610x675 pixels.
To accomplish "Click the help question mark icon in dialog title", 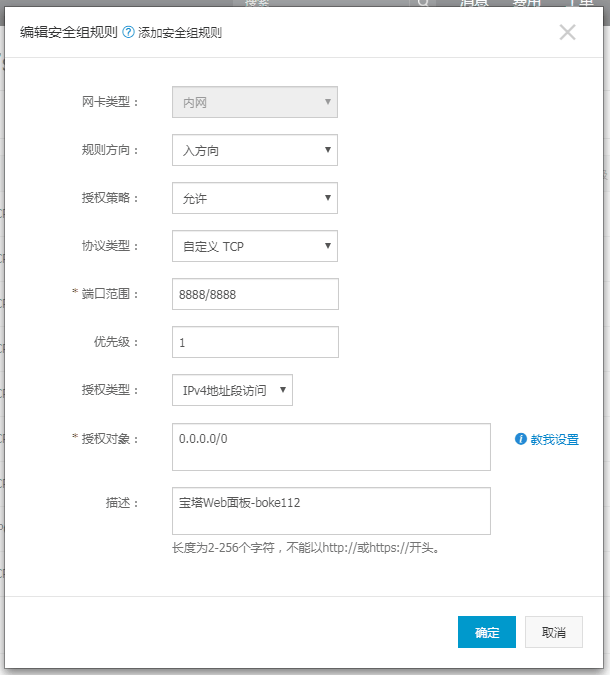I will (x=128, y=32).
